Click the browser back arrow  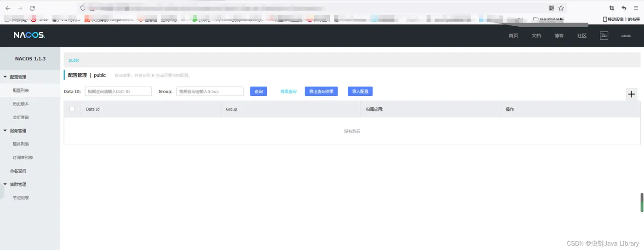click(x=8, y=8)
